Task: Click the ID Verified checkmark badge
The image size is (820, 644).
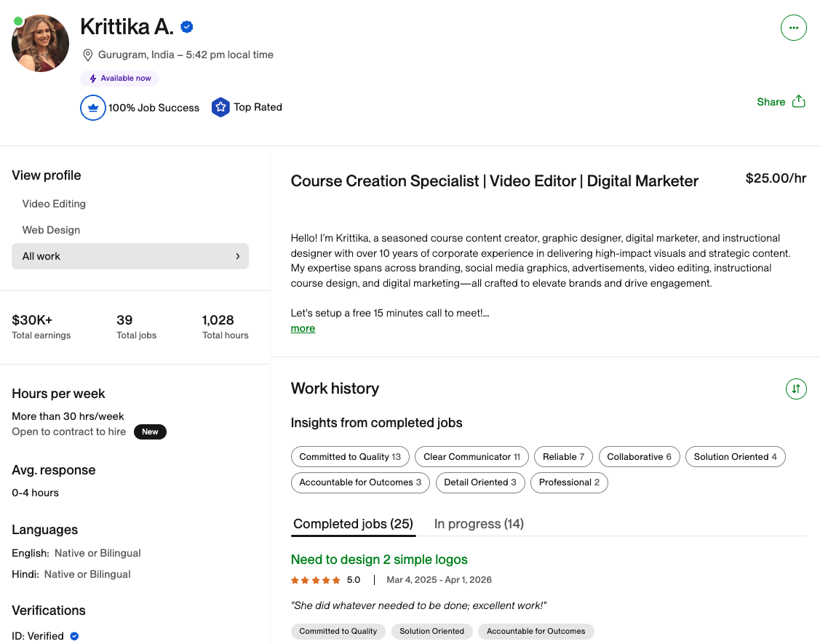Action: tap(74, 636)
